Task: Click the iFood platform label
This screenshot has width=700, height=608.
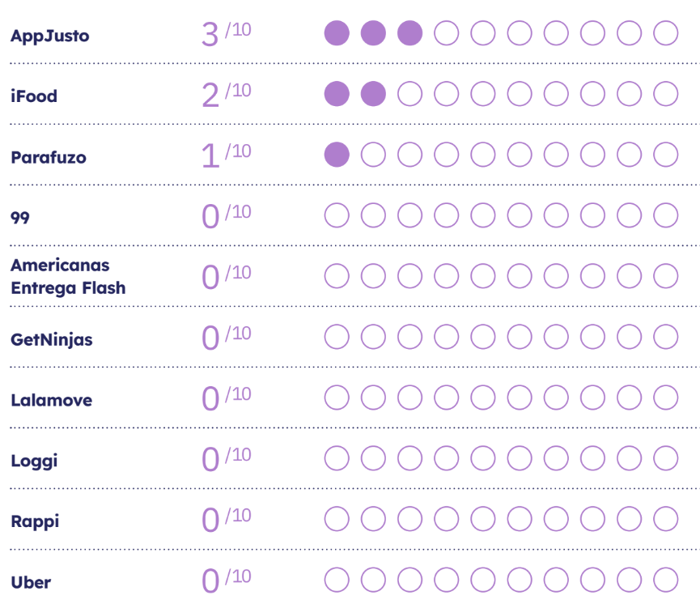Action: (34, 96)
